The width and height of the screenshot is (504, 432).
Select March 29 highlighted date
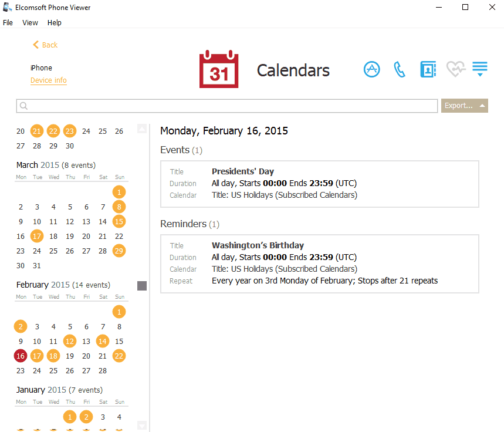(119, 251)
